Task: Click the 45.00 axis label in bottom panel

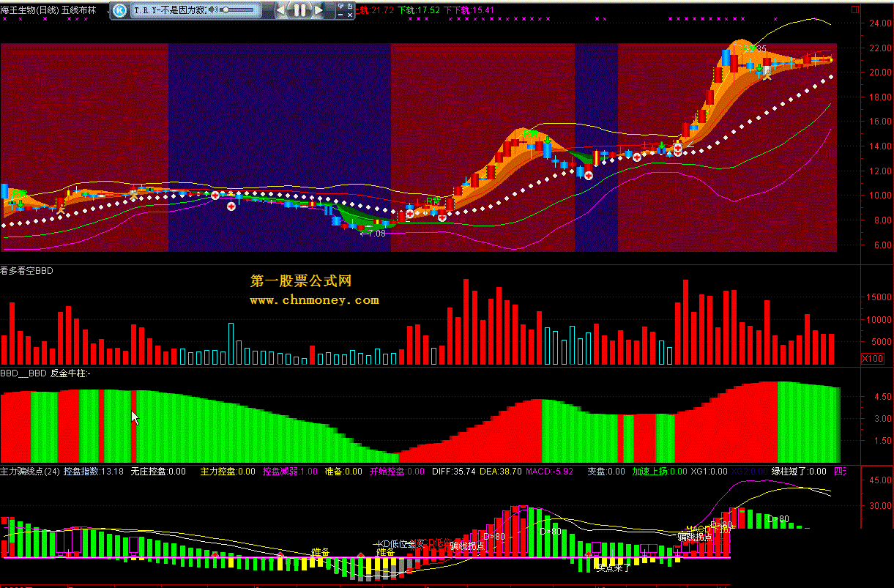Action: tap(879, 480)
